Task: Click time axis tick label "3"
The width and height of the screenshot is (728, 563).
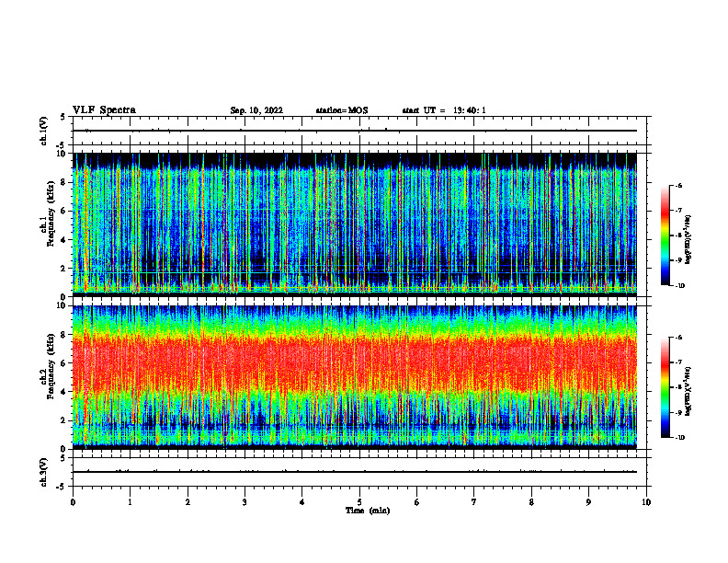Action: 245,502
